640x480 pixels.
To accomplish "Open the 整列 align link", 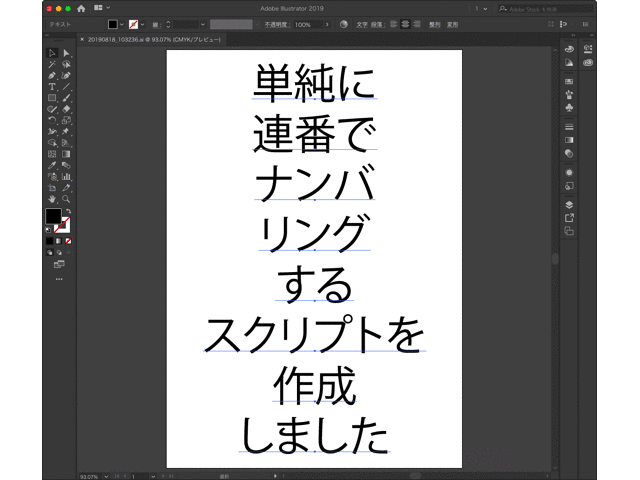I will click(434, 25).
